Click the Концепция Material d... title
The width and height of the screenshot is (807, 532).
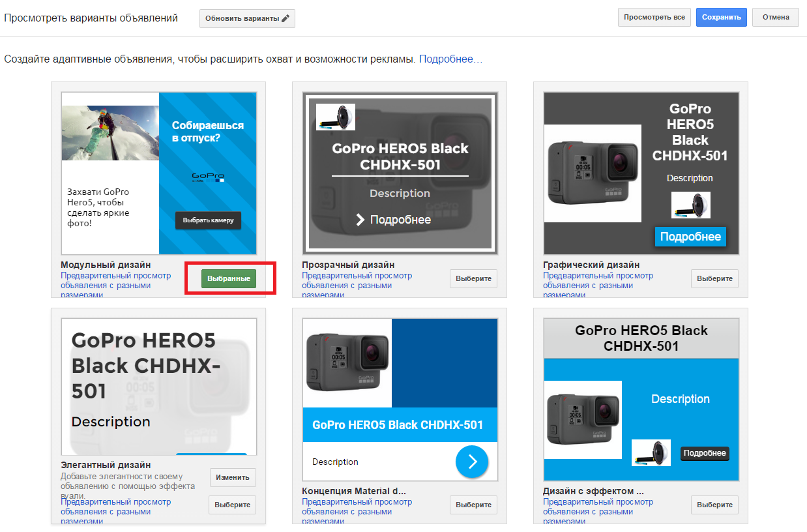click(x=354, y=491)
